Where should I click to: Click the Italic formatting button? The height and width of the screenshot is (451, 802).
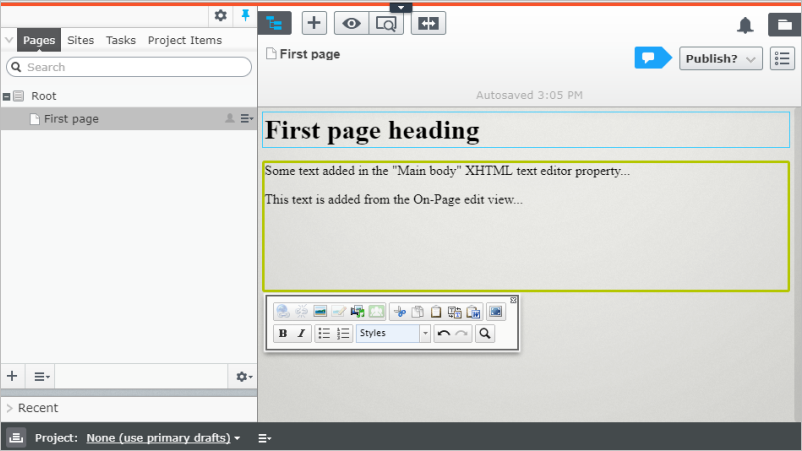300,333
